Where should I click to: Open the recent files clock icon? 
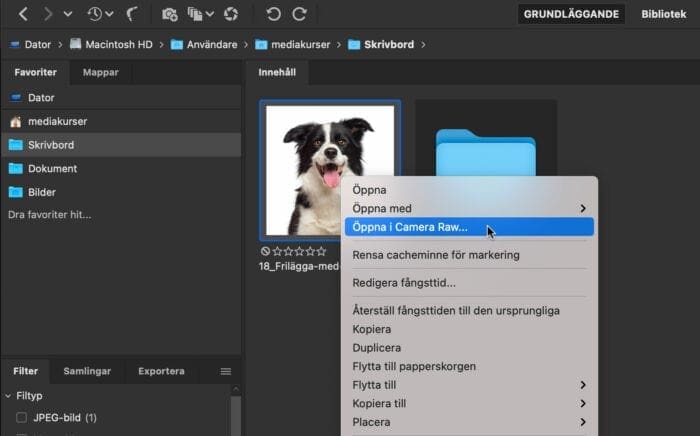[x=94, y=14]
